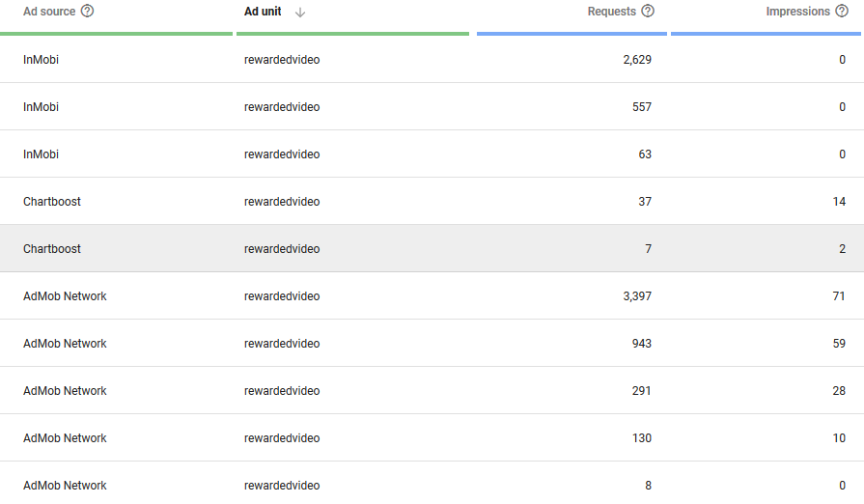Click sort arrow next to Ad unit
Viewport: 864px width, 504px height.
[x=300, y=13]
